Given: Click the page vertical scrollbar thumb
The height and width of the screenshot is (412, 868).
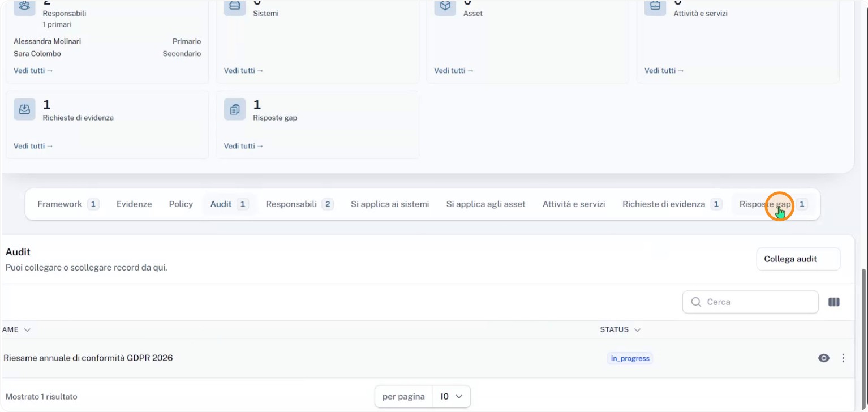Looking at the screenshot, I should pyautogui.click(x=863, y=338).
